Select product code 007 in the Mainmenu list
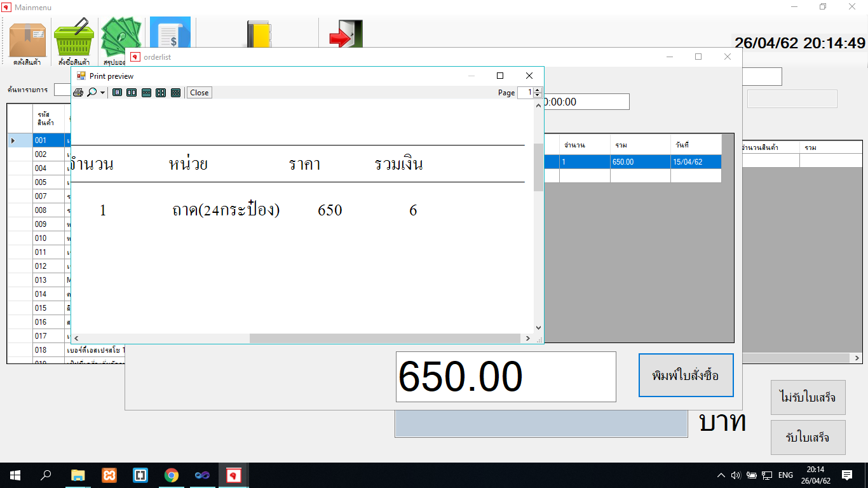868x488 pixels. pos(48,196)
